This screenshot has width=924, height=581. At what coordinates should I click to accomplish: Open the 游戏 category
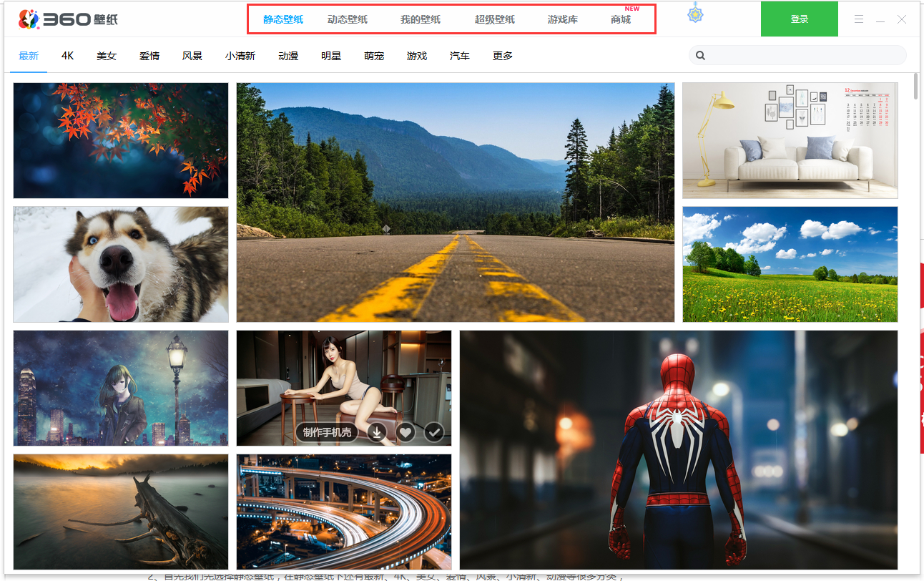point(417,56)
